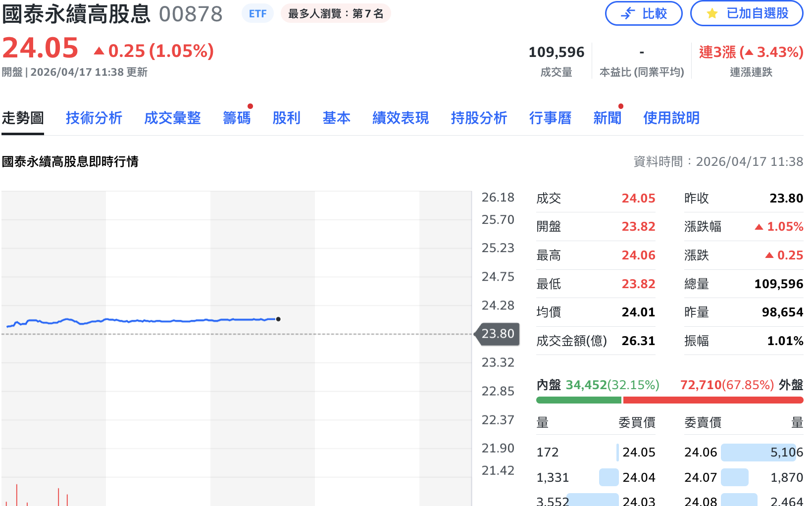Click the star on 已加自選股 watchlist button
The height and width of the screenshot is (506, 812).
711,13
